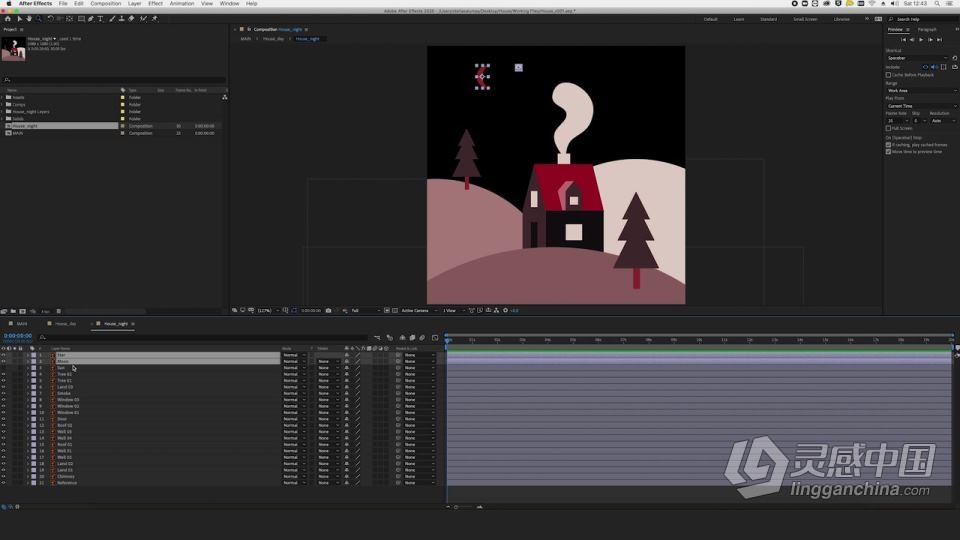Play the preview in the Preview panel
Screen dimensions: 960x540
pos(921,40)
